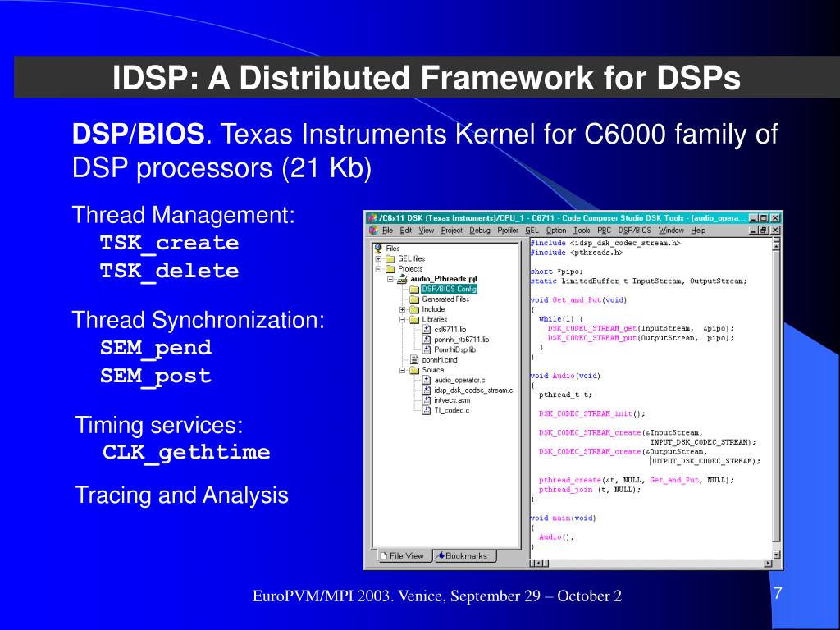Click the 'pthreads.h' include line

click(577, 253)
